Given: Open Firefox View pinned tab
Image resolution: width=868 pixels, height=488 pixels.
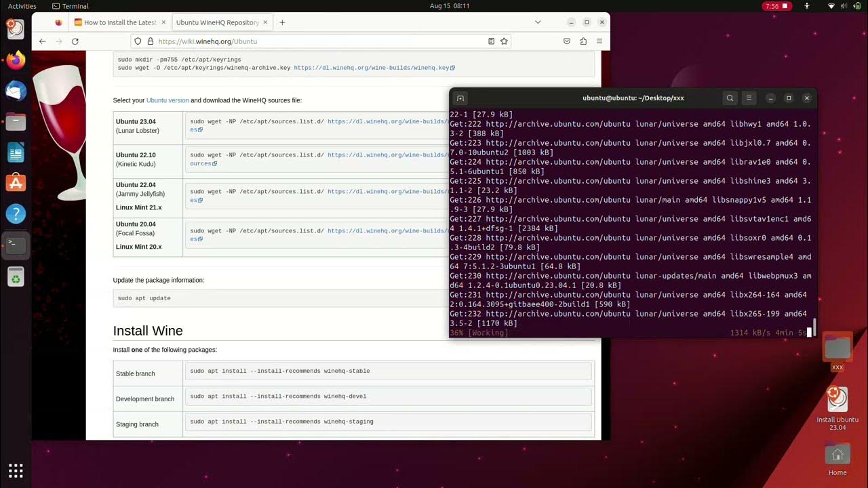Looking at the screenshot, I should click(58, 22).
